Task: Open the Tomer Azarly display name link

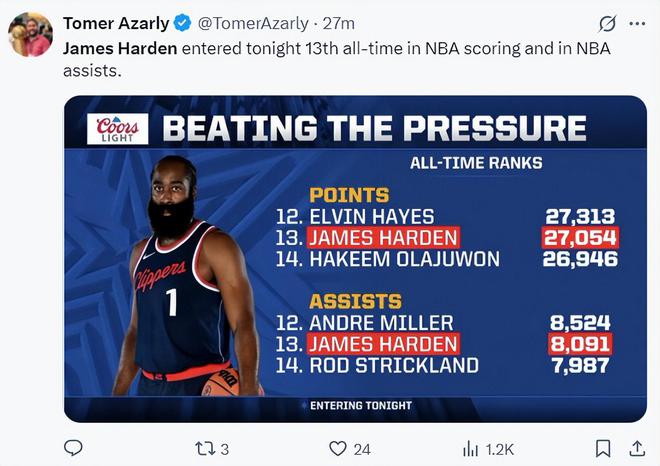Action: (x=116, y=23)
